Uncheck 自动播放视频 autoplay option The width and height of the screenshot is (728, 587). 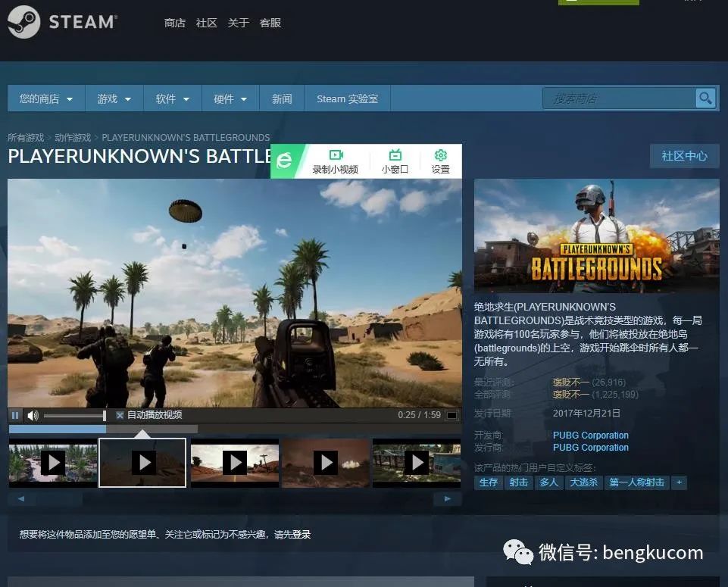[120, 415]
